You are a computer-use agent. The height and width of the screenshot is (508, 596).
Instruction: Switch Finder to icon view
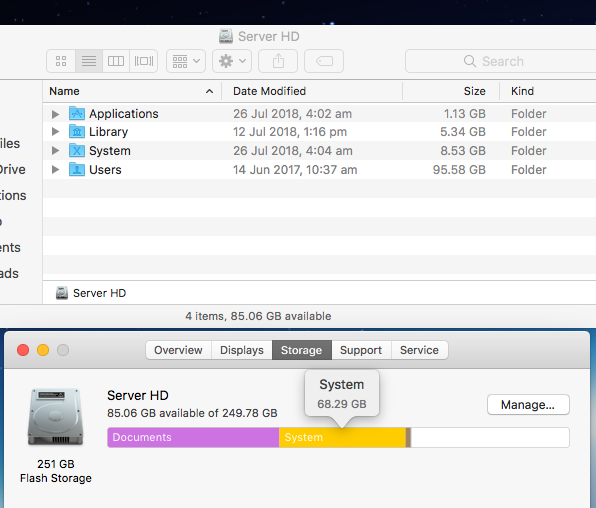61,61
